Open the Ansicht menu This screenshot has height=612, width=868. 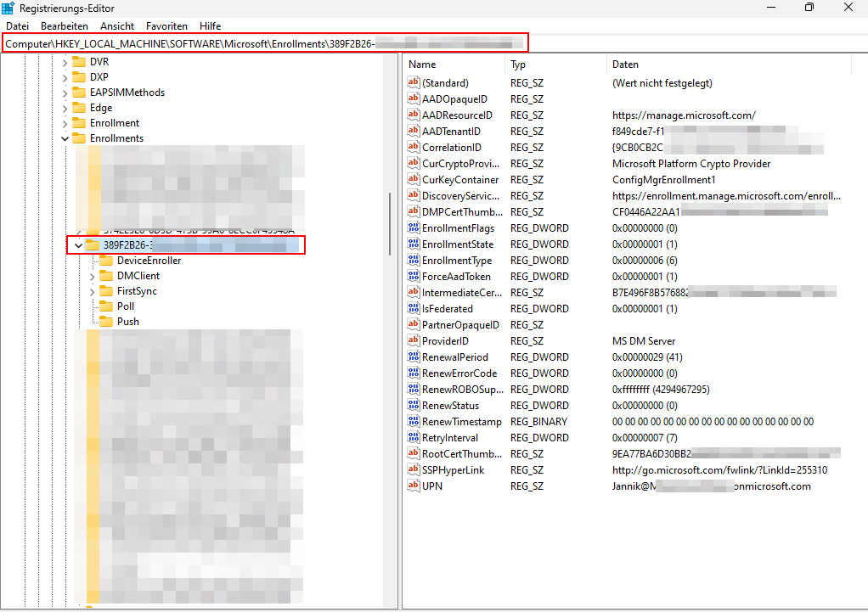[x=117, y=26]
